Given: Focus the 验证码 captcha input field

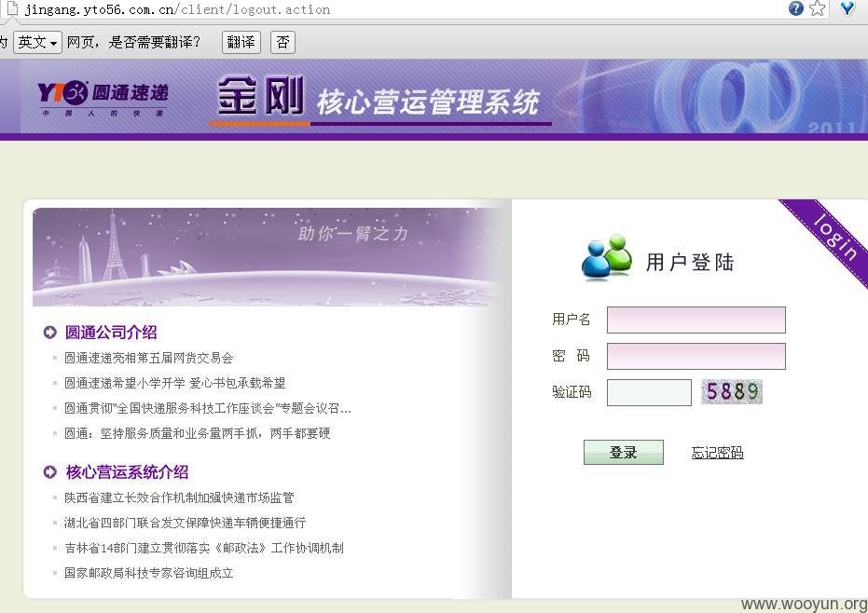Looking at the screenshot, I should pyautogui.click(x=649, y=392).
